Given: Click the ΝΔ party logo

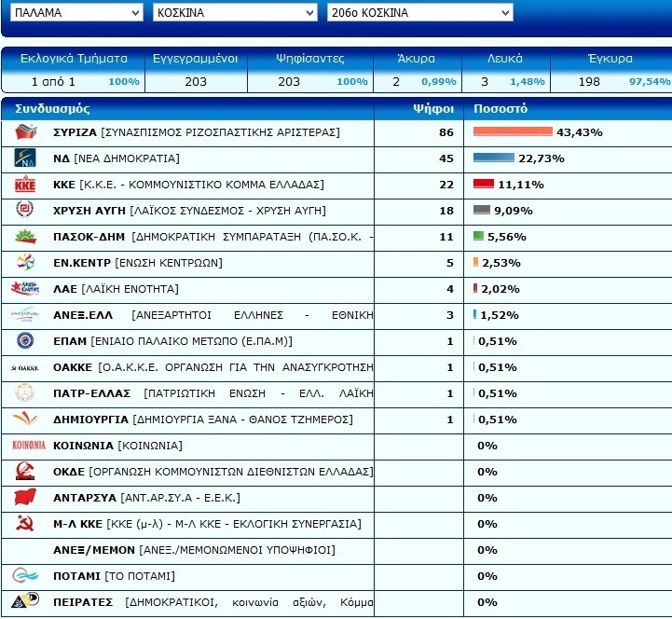Looking at the screenshot, I should click(x=25, y=158).
